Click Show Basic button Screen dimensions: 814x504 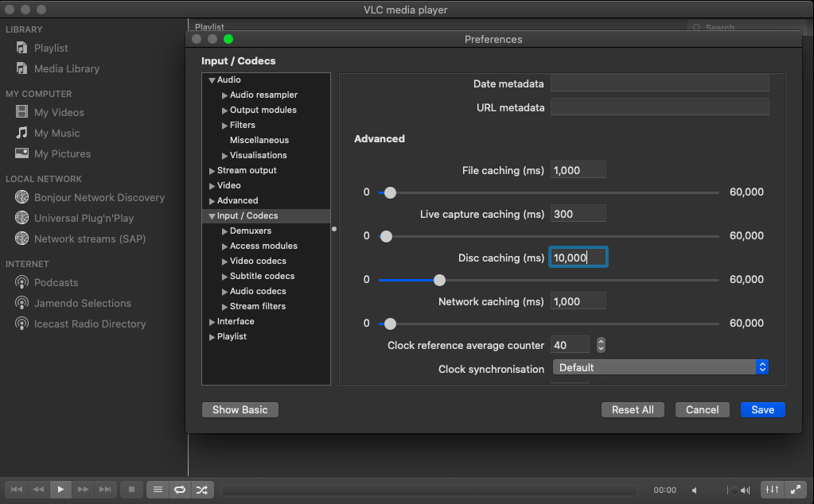240,409
